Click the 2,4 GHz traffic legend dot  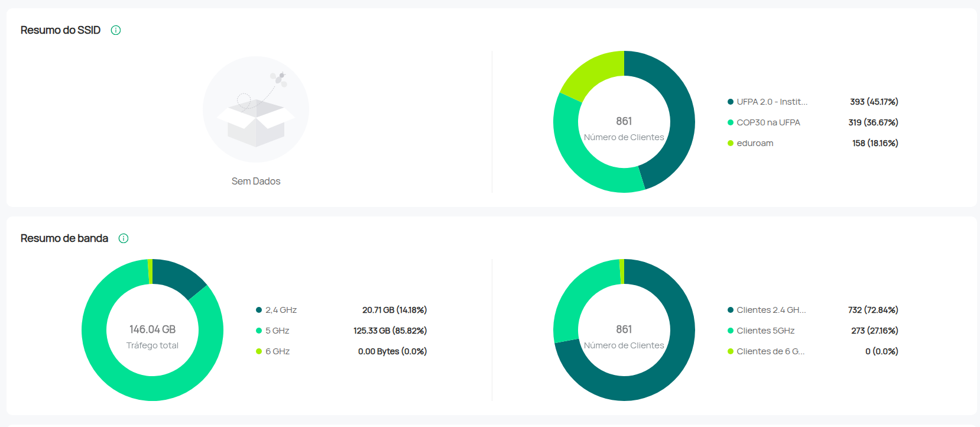tap(259, 310)
